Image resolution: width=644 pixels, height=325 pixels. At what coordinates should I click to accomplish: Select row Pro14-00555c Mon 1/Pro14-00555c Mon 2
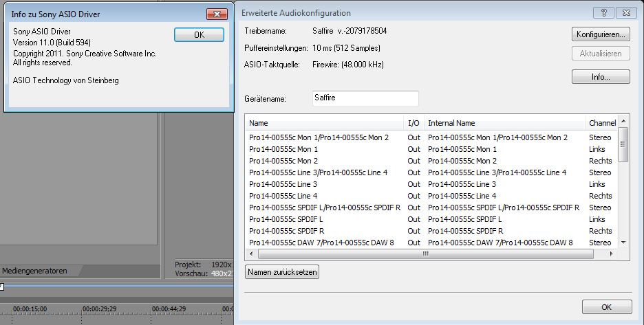click(x=319, y=137)
